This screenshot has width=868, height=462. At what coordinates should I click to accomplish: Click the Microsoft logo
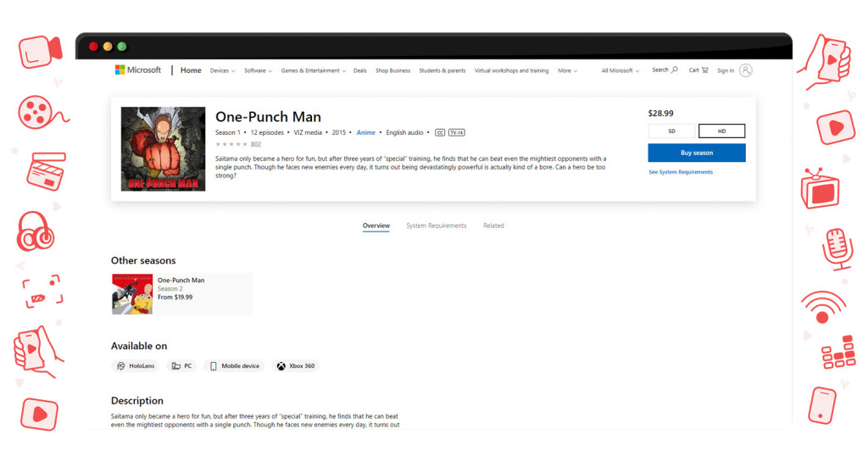[138, 70]
